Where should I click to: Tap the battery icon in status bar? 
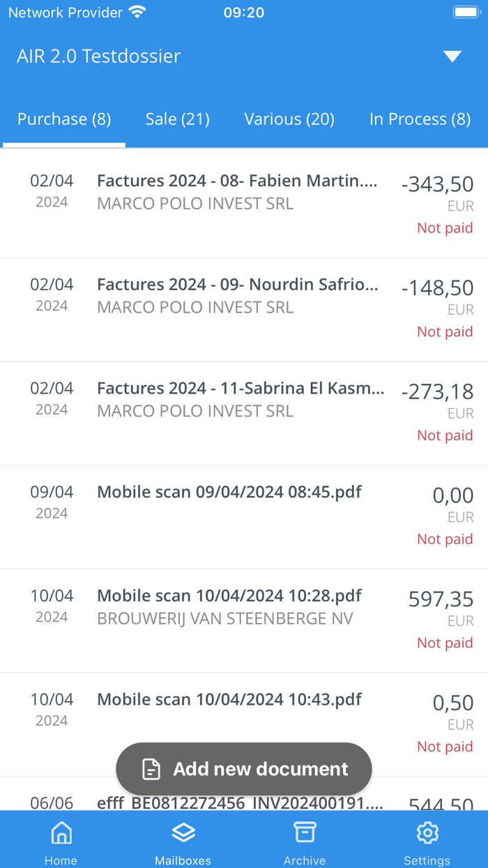click(x=465, y=13)
